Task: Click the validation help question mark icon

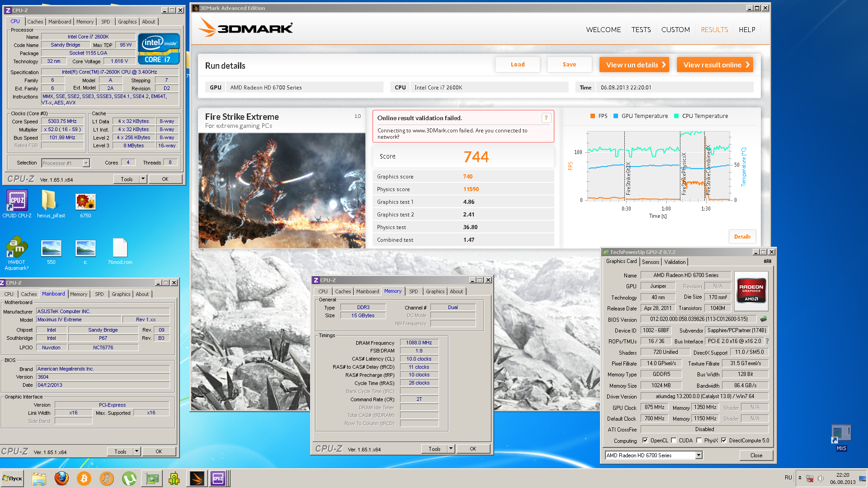Action: 546,118
